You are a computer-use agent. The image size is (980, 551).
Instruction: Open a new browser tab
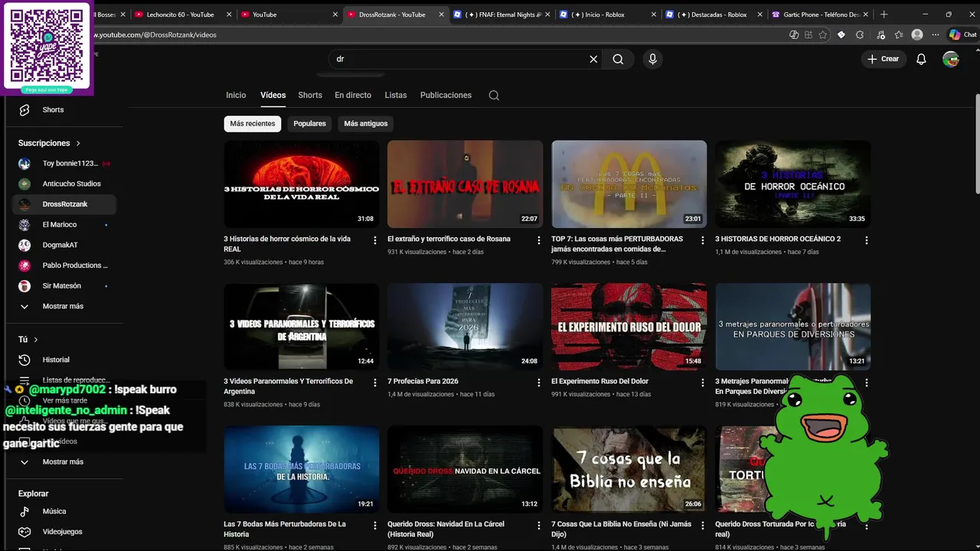pyautogui.click(x=884, y=15)
